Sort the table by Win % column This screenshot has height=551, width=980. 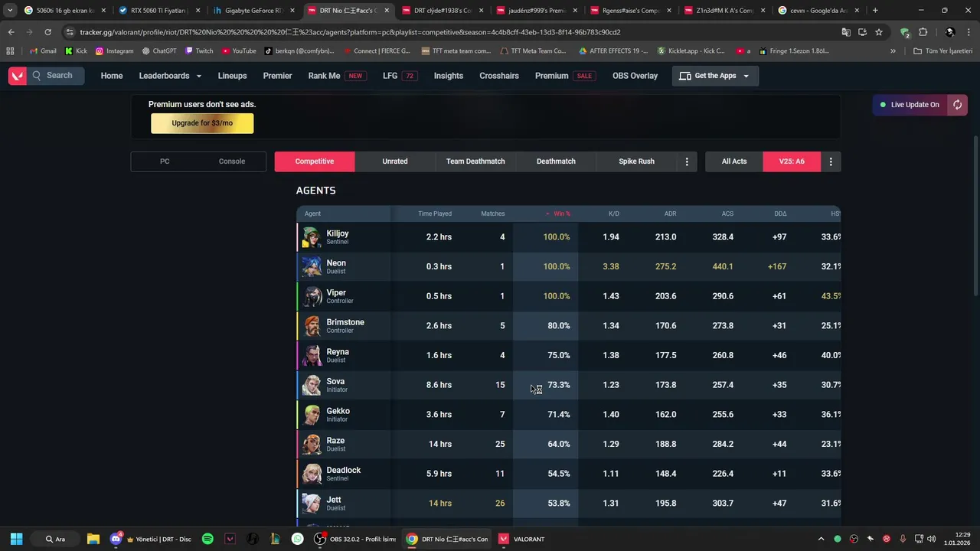[x=558, y=214]
